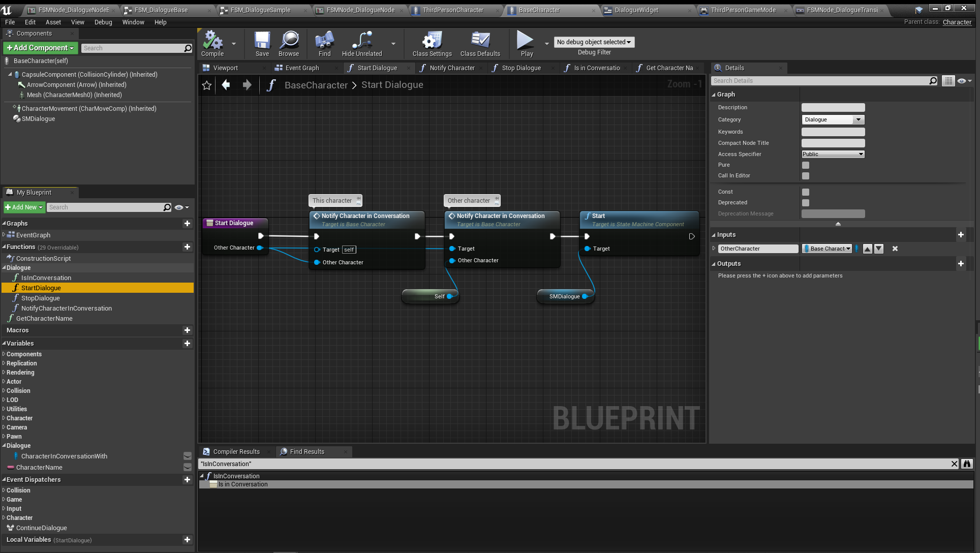
Task: Click the Parent class Character link
Action: [x=957, y=22]
